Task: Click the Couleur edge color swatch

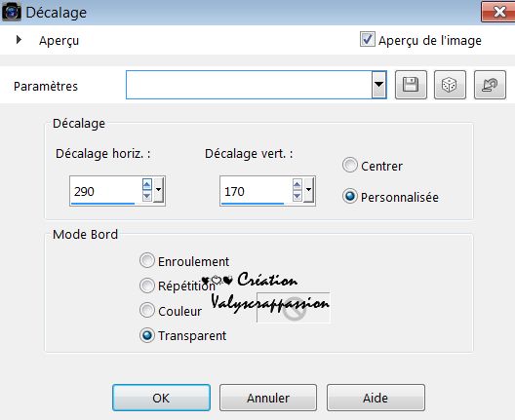Action: (x=294, y=308)
